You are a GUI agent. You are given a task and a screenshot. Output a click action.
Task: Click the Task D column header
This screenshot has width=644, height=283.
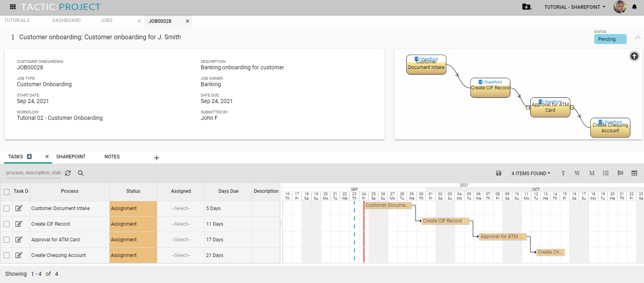[21, 191]
